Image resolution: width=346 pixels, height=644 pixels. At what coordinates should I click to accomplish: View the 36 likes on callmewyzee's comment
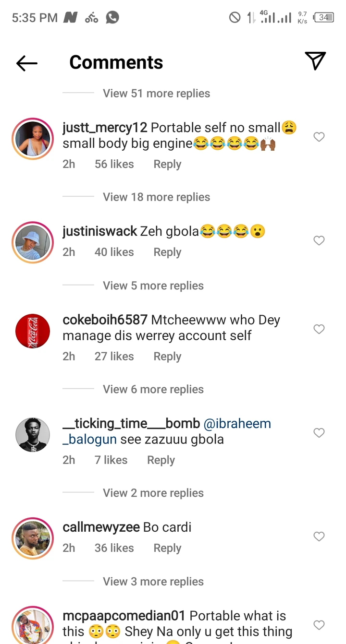tap(114, 548)
